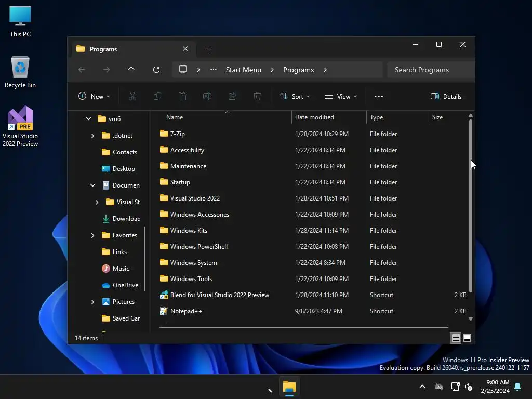Show hidden tray icons chevron

pyautogui.click(x=422, y=387)
